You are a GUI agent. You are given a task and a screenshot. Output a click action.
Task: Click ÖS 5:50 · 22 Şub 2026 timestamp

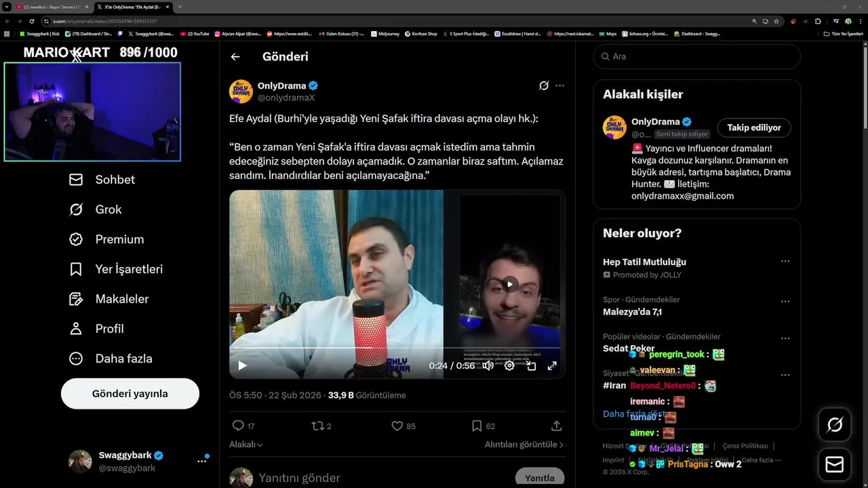pyautogui.click(x=276, y=395)
